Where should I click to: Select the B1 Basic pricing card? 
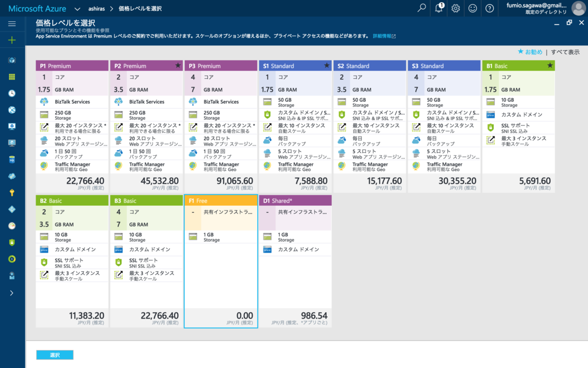[x=519, y=126]
